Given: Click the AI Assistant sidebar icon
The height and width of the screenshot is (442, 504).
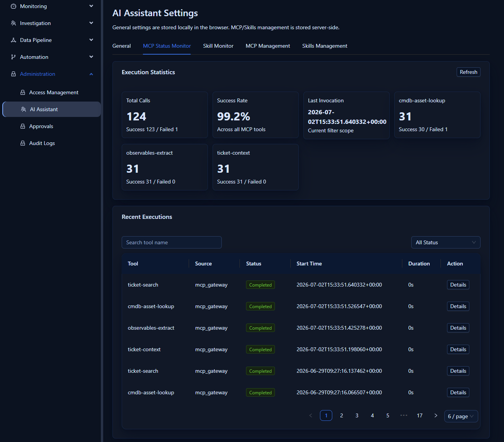Looking at the screenshot, I should coord(23,109).
